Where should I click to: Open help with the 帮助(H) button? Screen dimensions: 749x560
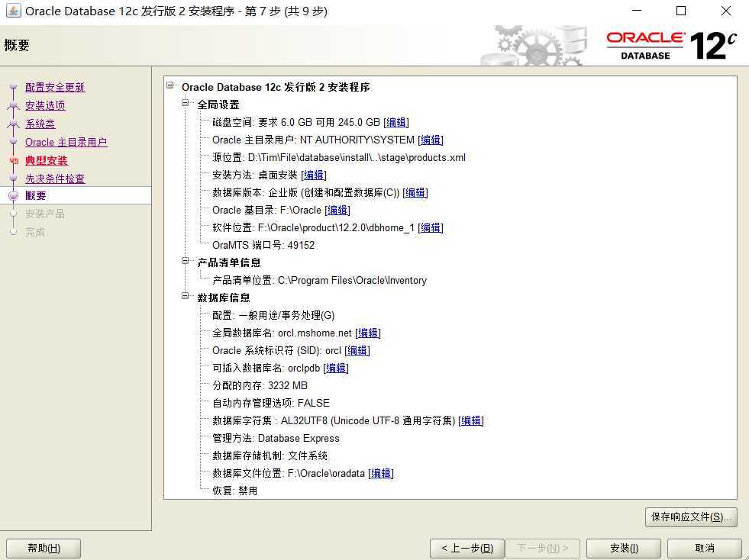pos(44,549)
